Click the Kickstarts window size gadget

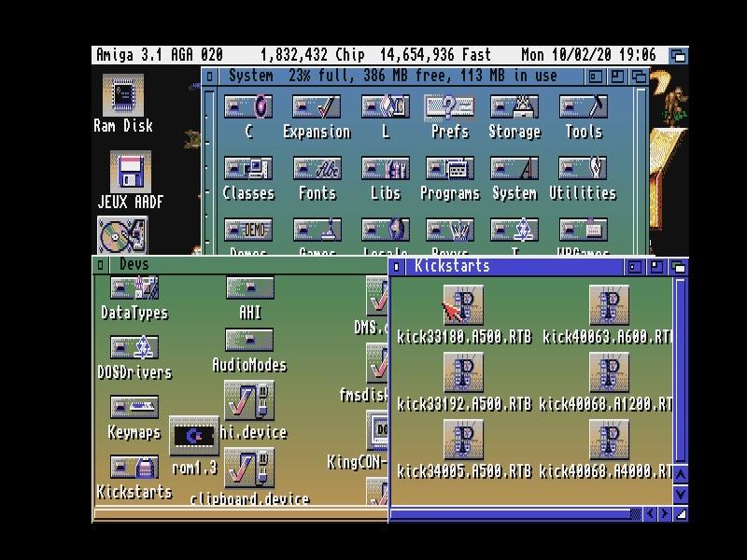click(681, 513)
